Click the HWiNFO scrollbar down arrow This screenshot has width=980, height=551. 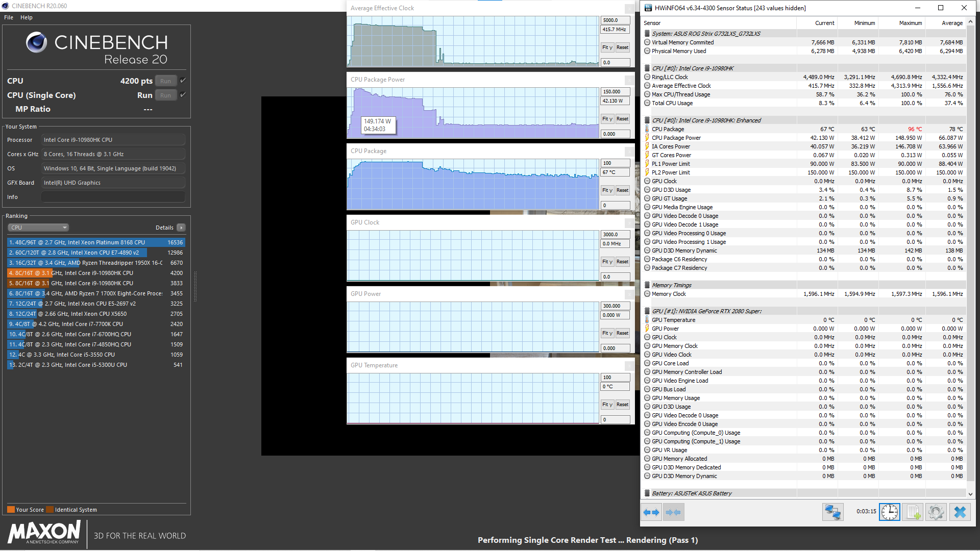click(x=970, y=494)
